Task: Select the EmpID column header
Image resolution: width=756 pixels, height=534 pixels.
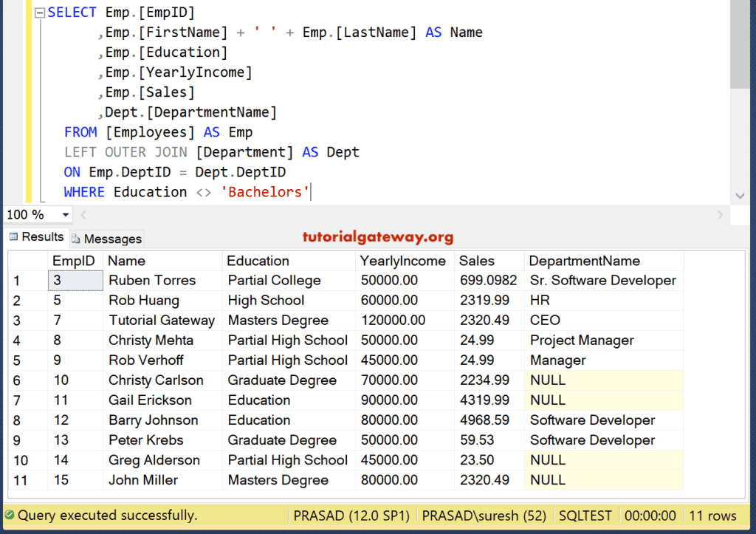Action: [x=74, y=261]
